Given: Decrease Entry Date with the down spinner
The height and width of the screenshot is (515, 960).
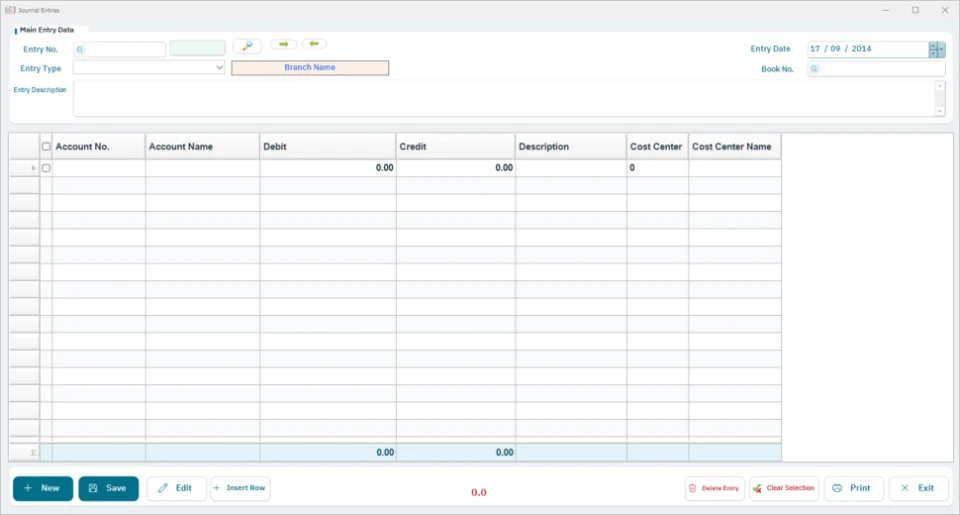Looking at the screenshot, I should coord(934,53).
